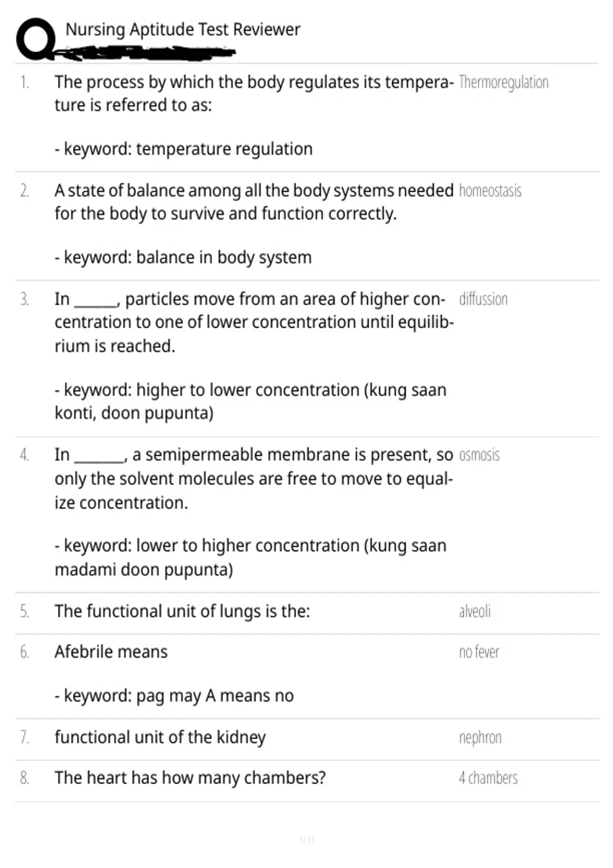Click the '4 chambers' answer

(x=488, y=778)
